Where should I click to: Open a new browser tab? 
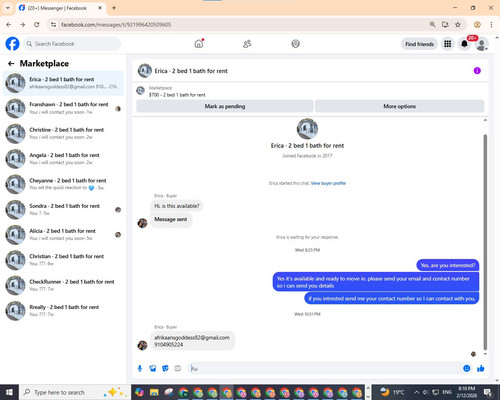pos(114,8)
